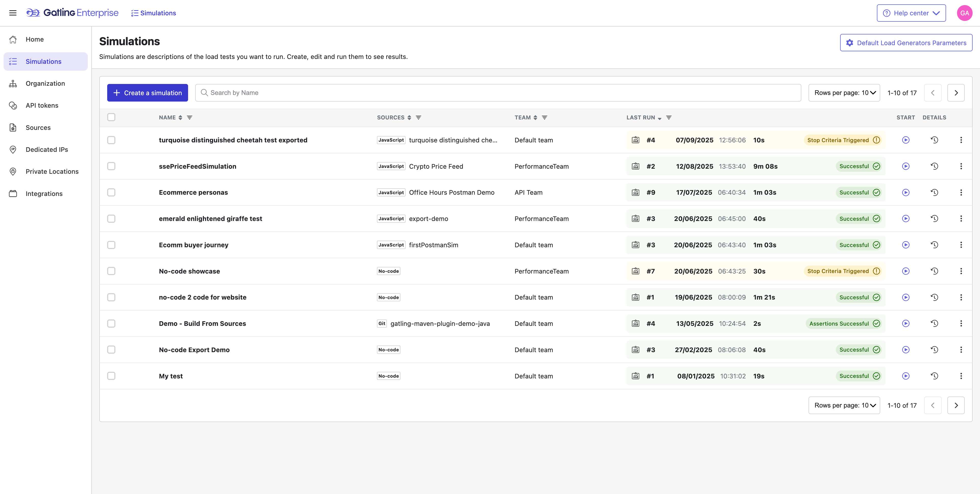Go to Sources in the sidebar
Image resolution: width=980 pixels, height=494 pixels.
coord(38,127)
